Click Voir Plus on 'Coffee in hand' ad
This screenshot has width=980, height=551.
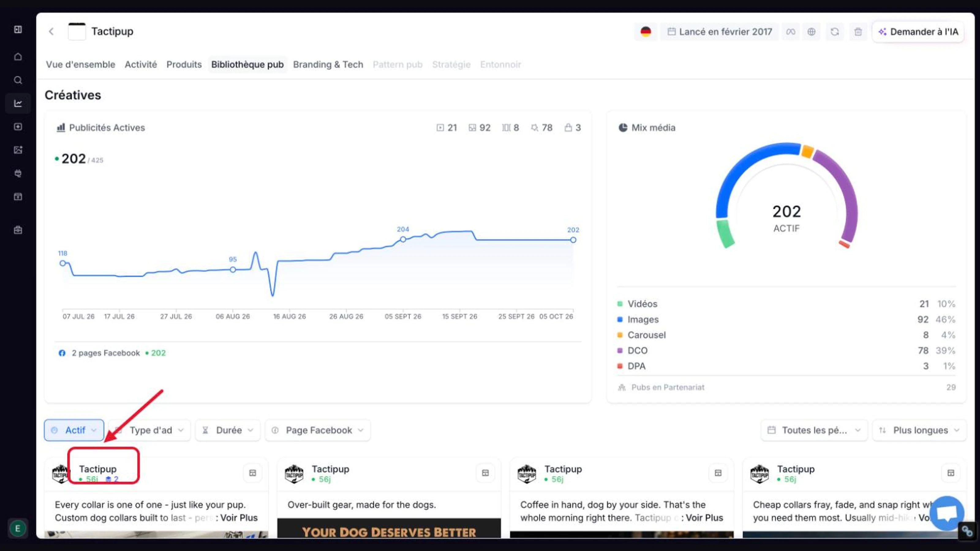[x=704, y=518]
